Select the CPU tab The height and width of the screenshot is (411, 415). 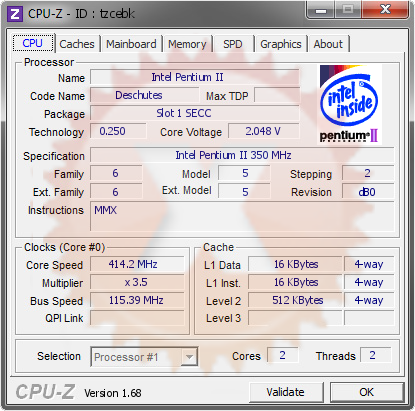(x=33, y=43)
